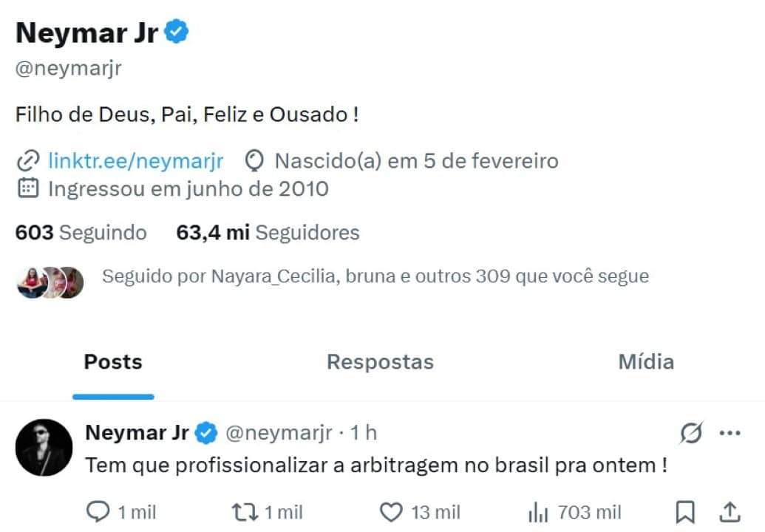Viewport: 765px width, 532px height.
Task: Click the link chain icon in the bio
Action: coord(27,161)
